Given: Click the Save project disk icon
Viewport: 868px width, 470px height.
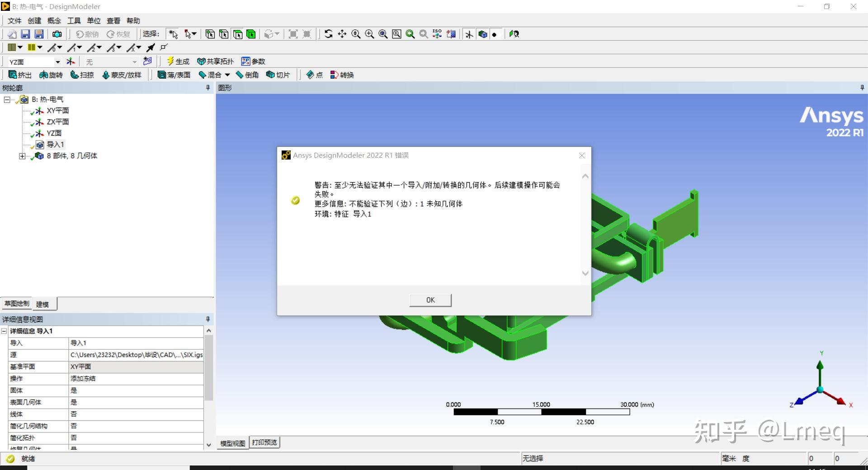Looking at the screenshot, I should tap(25, 34).
